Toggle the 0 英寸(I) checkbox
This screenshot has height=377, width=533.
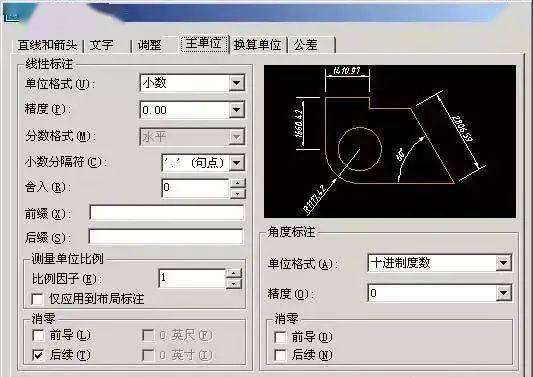148,355
